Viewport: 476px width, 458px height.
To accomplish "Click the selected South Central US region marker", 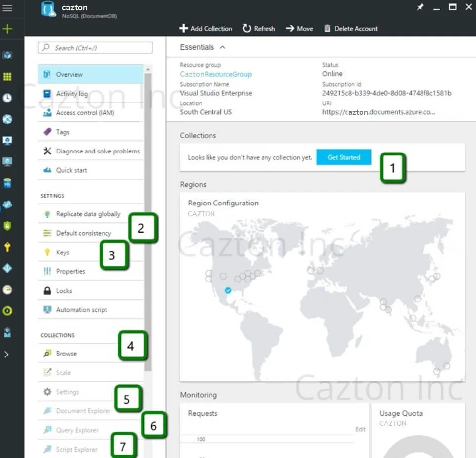I will pyautogui.click(x=228, y=290).
